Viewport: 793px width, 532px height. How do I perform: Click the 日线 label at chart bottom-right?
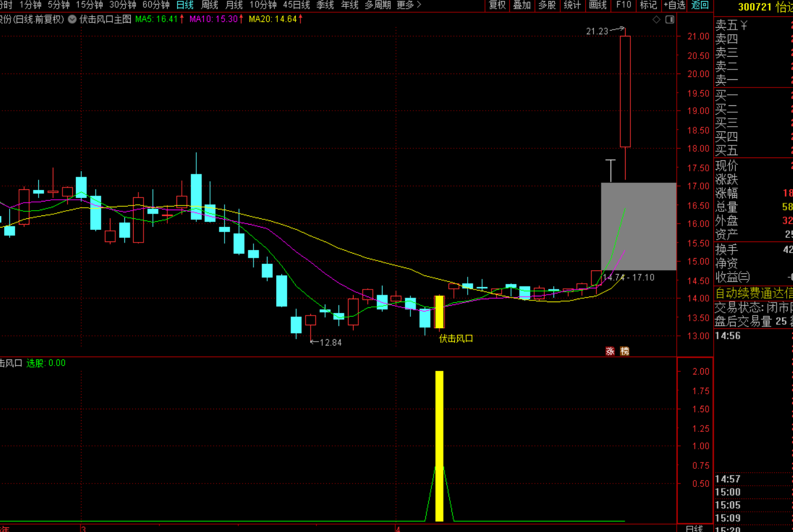coord(694,528)
